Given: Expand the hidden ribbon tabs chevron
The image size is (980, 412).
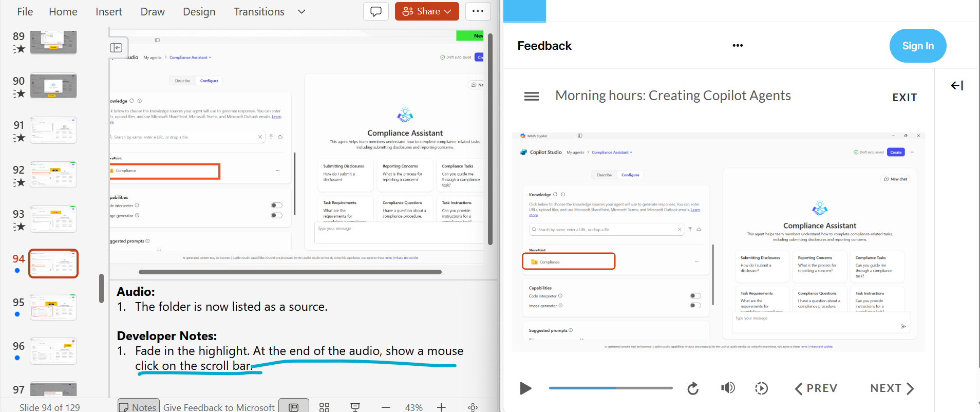Looking at the screenshot, I should (301, 11).
